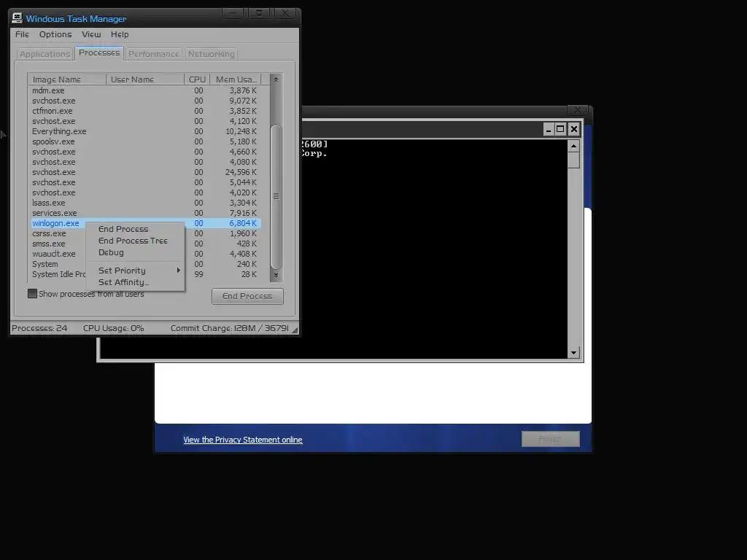This screenshot has width=747, height=560.
Task: Open View the Privacy Statement online link
Action: coord(242,440)
